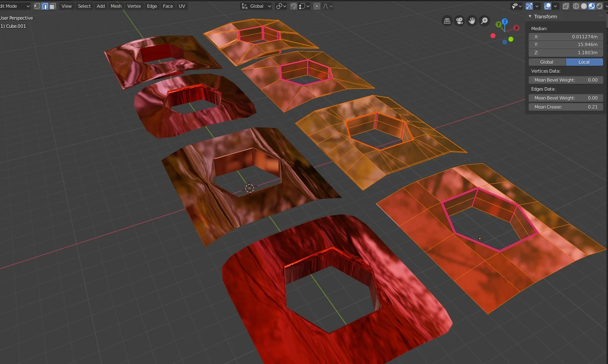Open the Face menu
This screenshot has width=608, height=364.
[x=168, y=6]
